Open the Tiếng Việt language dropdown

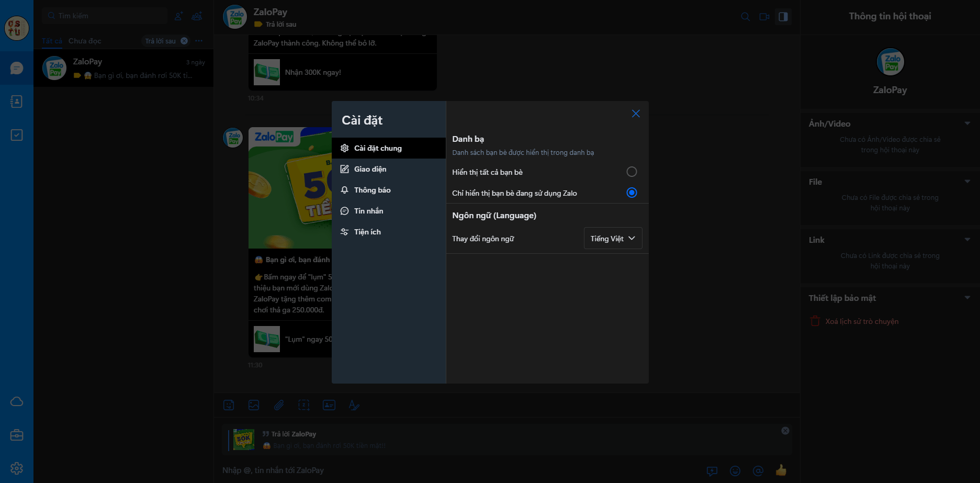coord(613,239)
